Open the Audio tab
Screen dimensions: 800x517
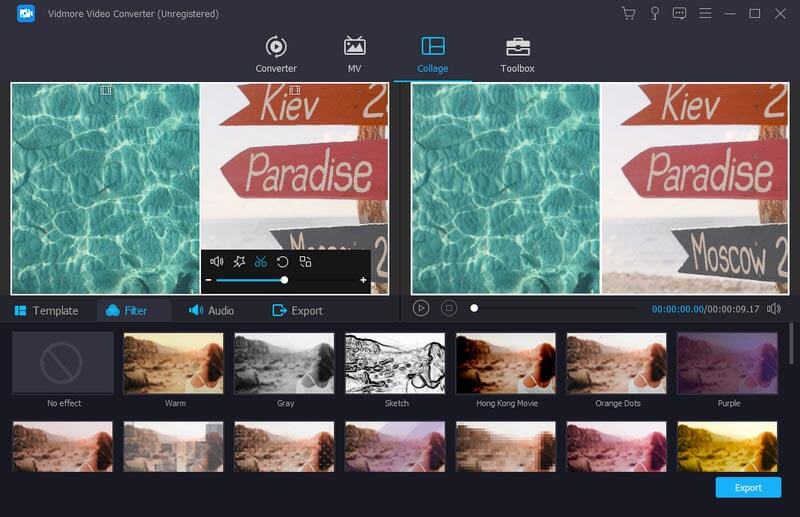pos(211,311)
